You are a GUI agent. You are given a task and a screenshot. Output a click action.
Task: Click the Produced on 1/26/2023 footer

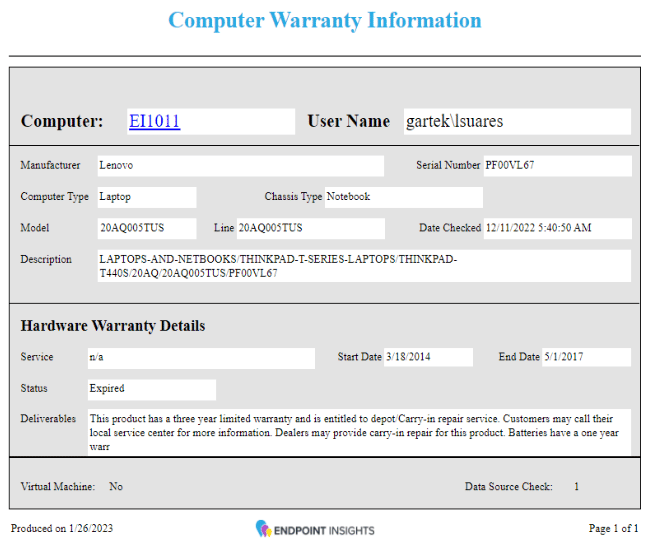tap(62, 529)
